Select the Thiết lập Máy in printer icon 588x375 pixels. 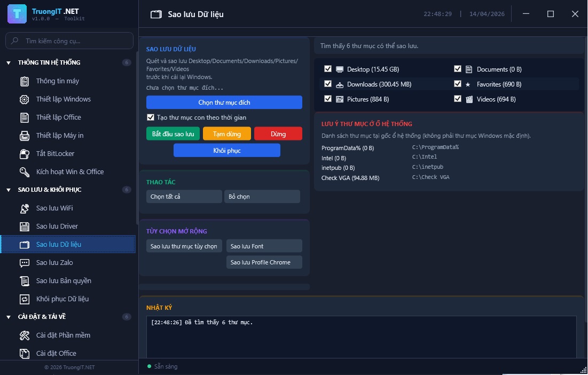click(25, 136)
